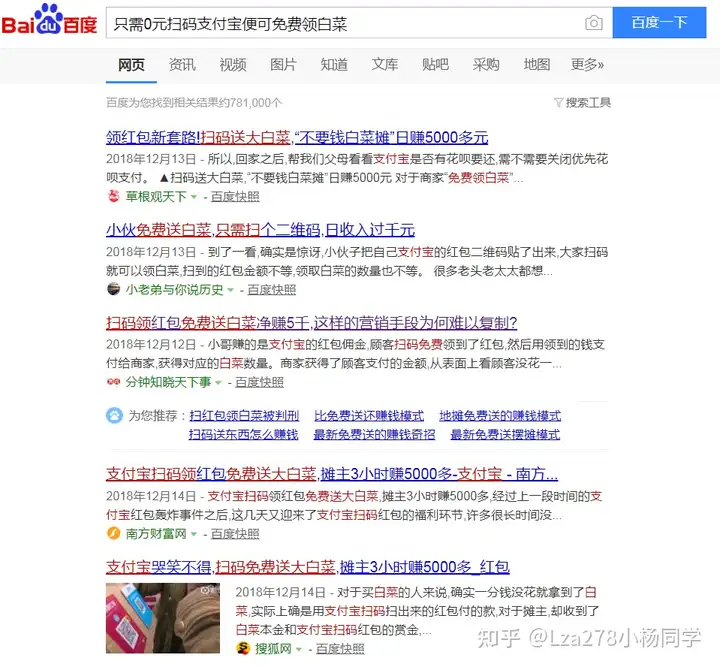This screenshot has height=667, width=720.
Task: Open suggestion 地摊免费送的赚钱模式
Action: point(500,416)
